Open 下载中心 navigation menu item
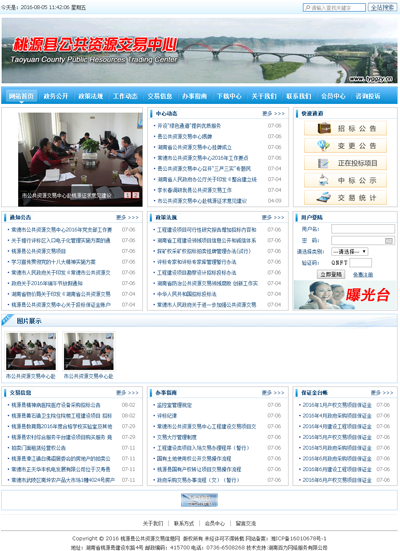The width and height of the screenshot is (400, 551). tap(229, 96)
